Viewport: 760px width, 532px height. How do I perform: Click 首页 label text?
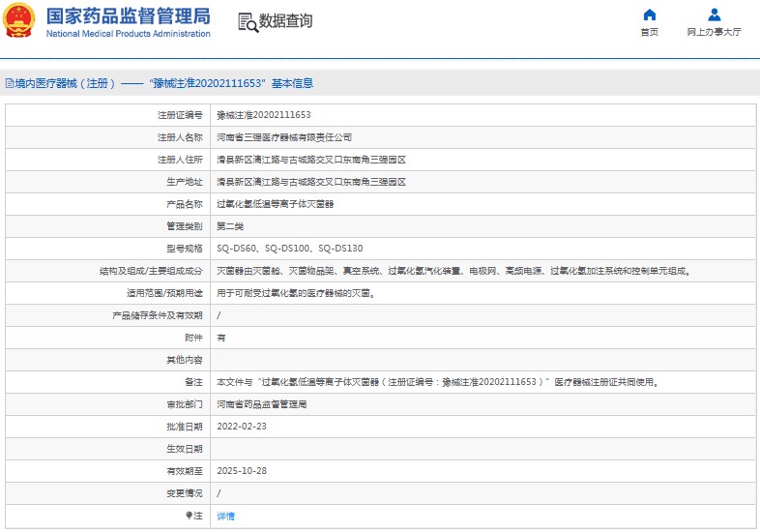point(650,32)
